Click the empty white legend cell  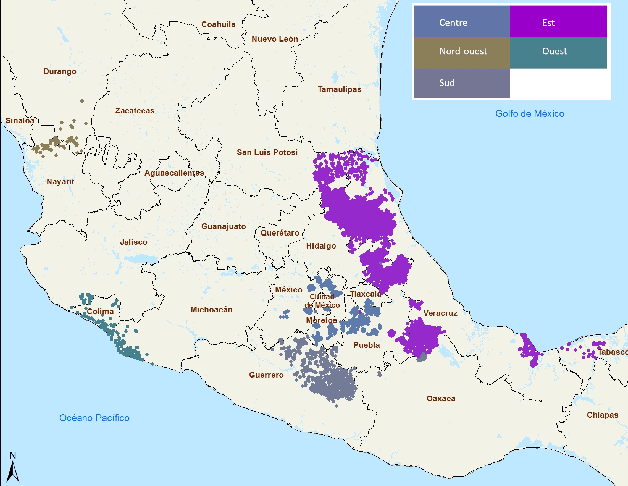click(559, 82)
